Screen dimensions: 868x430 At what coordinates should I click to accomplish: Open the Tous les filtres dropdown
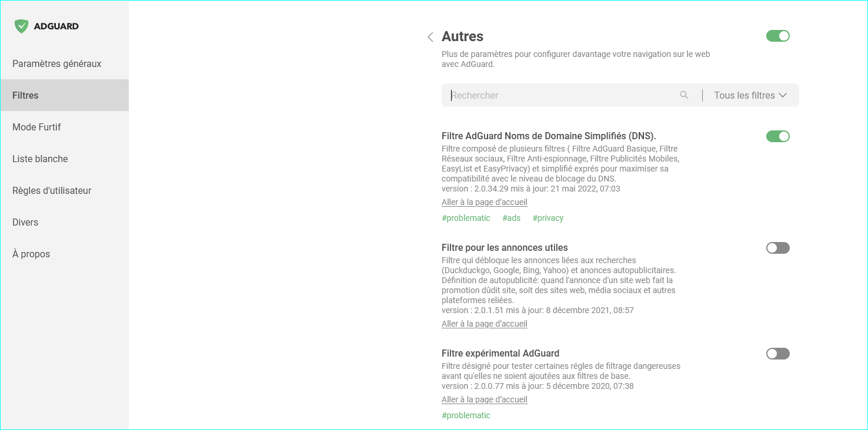[750, 95]
